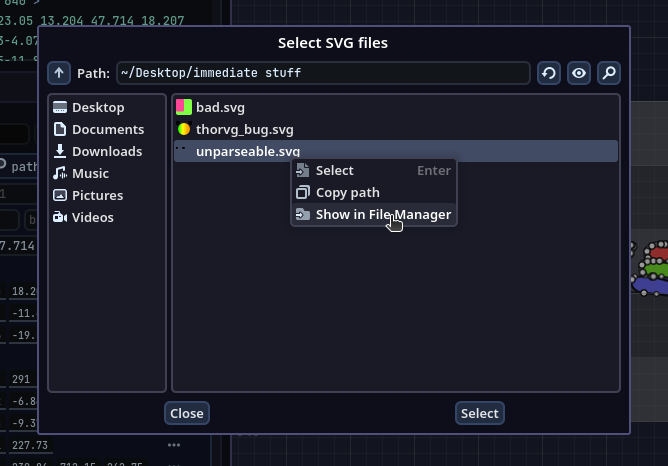The height and width of the screenshot is (466, 668).
Task: Go to the Downloads folder
Action: 106,151
